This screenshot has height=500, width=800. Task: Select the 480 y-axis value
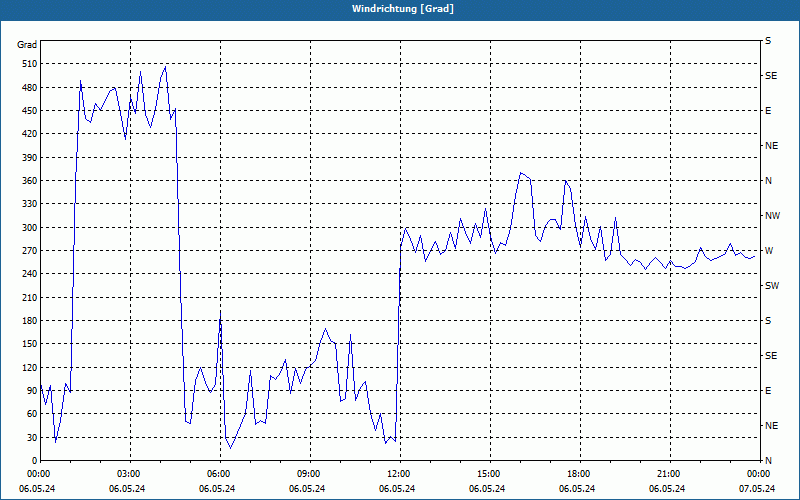tap(31, 87)
